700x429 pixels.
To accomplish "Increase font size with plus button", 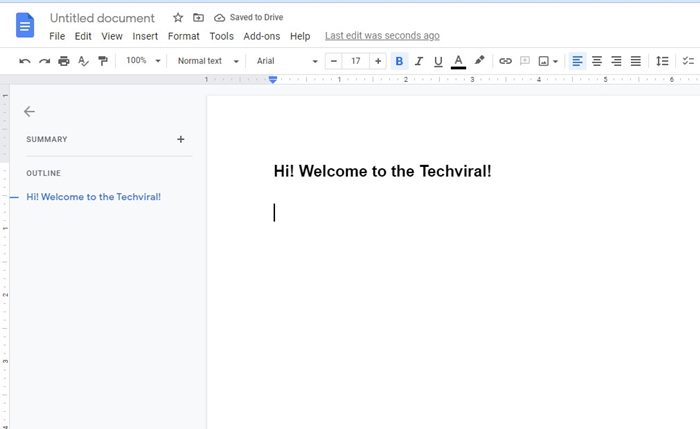I will (x=378, y=61).
